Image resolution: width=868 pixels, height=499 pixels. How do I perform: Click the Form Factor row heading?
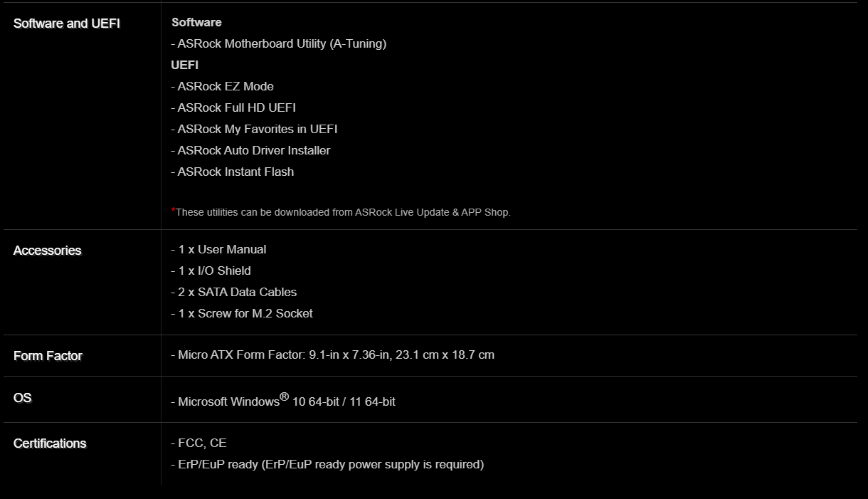point(48,356)
